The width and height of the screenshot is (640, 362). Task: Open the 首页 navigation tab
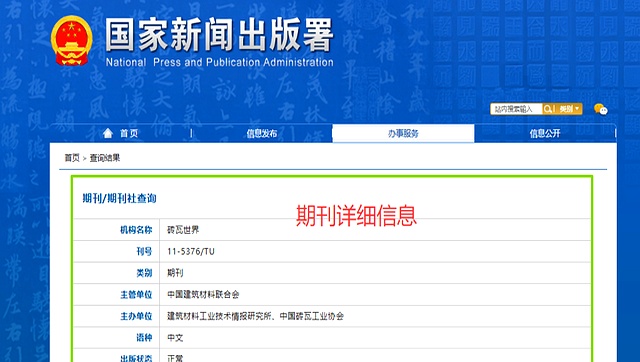click(120, 133)
